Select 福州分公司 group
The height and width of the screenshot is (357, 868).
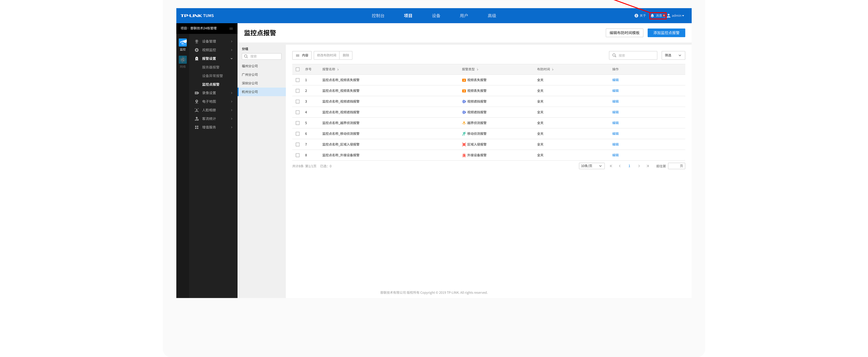[250, 66]
